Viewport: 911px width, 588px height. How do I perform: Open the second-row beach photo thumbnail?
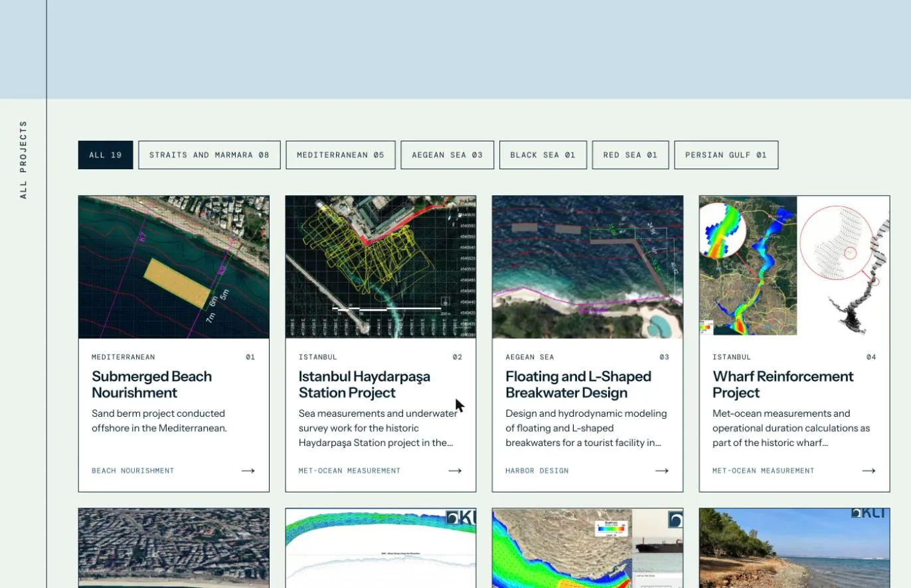click(x=794, y=548)
